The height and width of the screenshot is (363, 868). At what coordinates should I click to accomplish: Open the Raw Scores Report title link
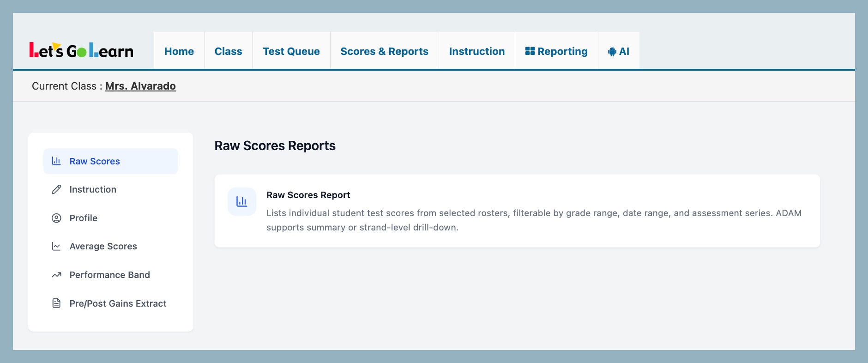308,195
